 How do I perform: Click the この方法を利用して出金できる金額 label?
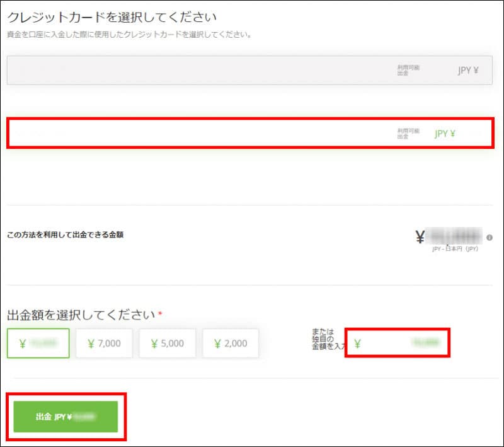65,235
